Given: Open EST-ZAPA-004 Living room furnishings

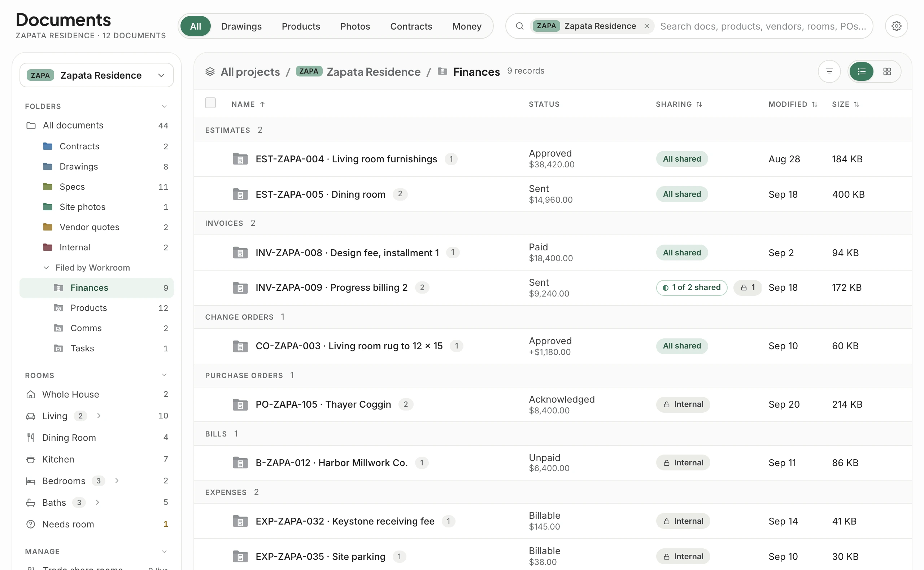Looking at the screenshot, I should 346,159.
